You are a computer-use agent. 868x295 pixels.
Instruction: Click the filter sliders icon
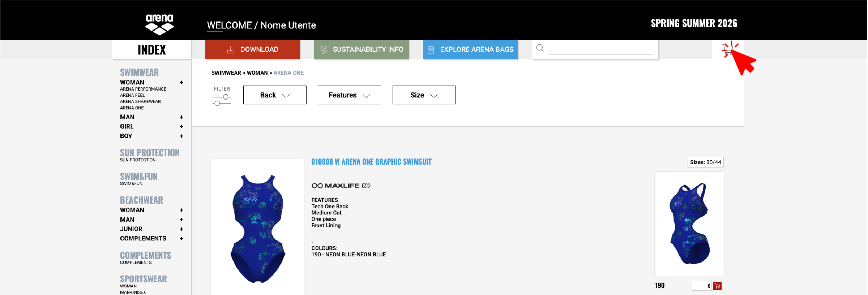pyautogui.click(x=222, y=100)
